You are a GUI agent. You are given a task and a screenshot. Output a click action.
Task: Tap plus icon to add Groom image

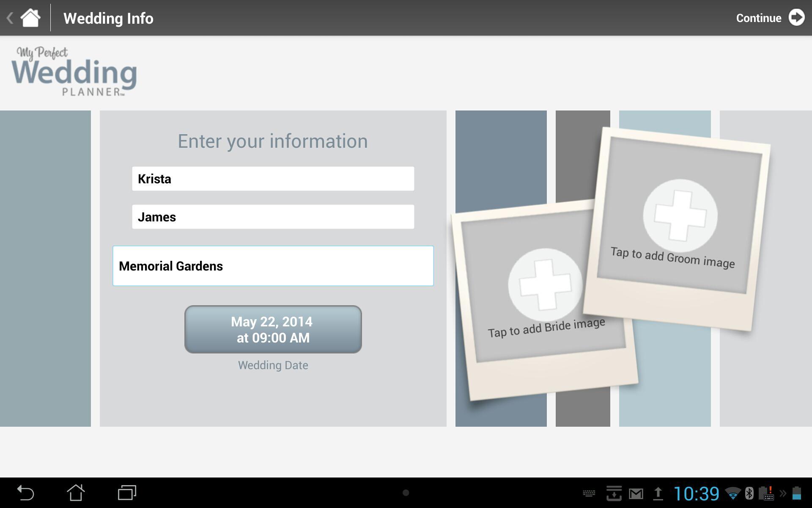[680, 215]
